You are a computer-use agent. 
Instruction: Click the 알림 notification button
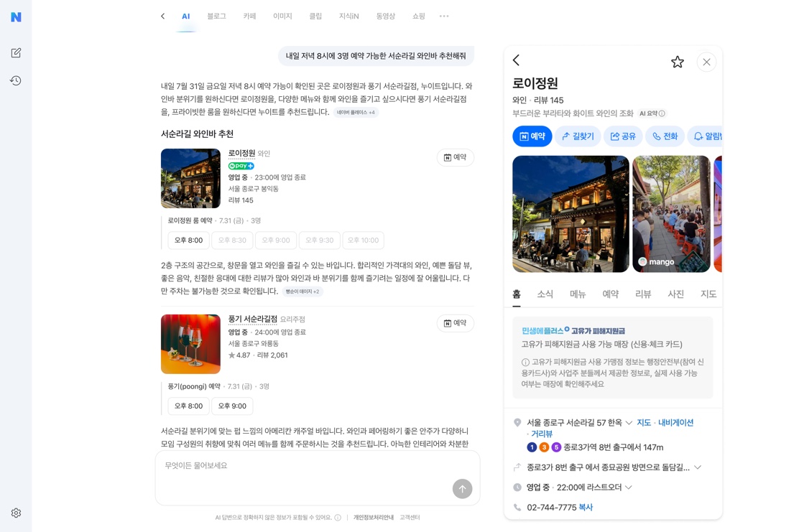(x=706, y=136)
